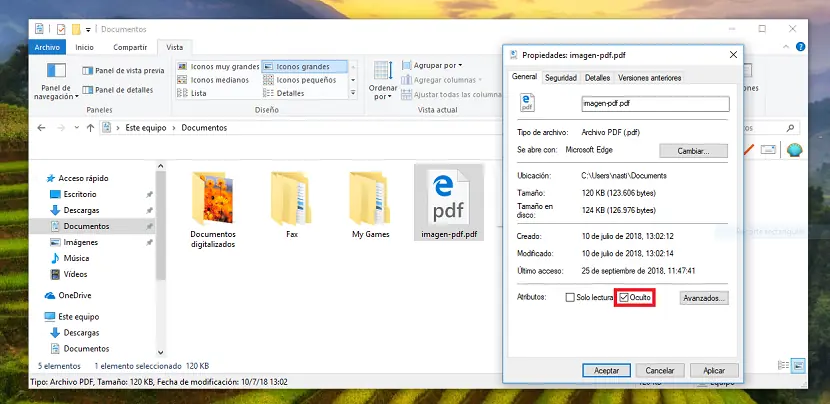830x404 pixels.
Task: Choose Iconos grandes layout
Action: (x=304, y=67)
